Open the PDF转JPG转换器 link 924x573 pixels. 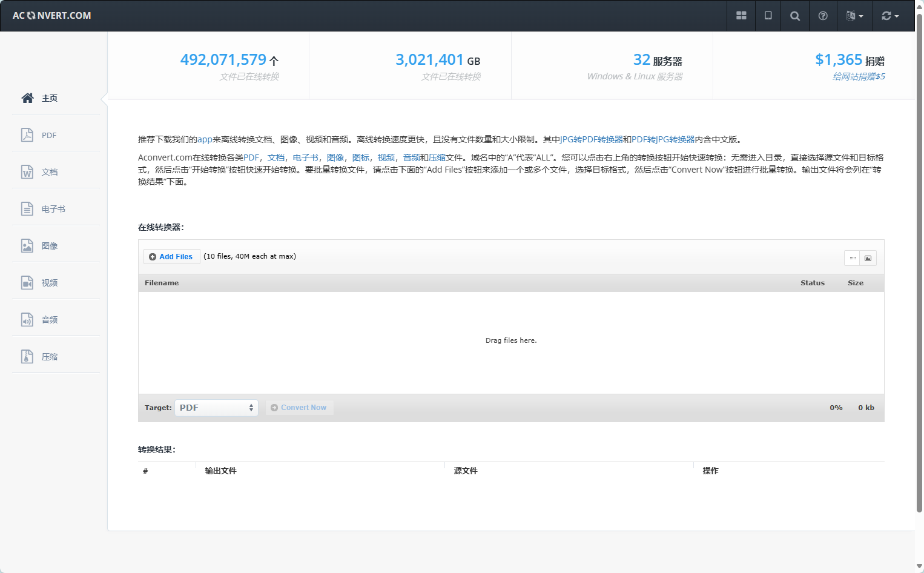tap(663, 139)
